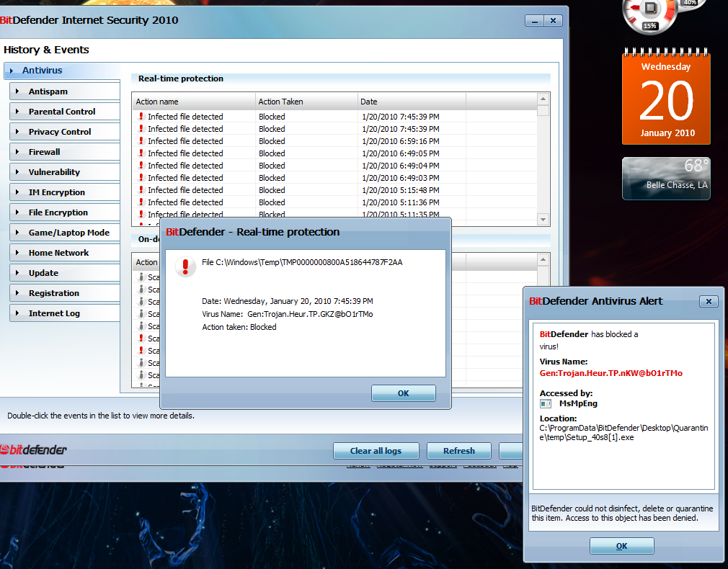The image size is (728, 569).
Task: Click alert icon of 5:15:48 PM event
Action: (x=141, y=190)
